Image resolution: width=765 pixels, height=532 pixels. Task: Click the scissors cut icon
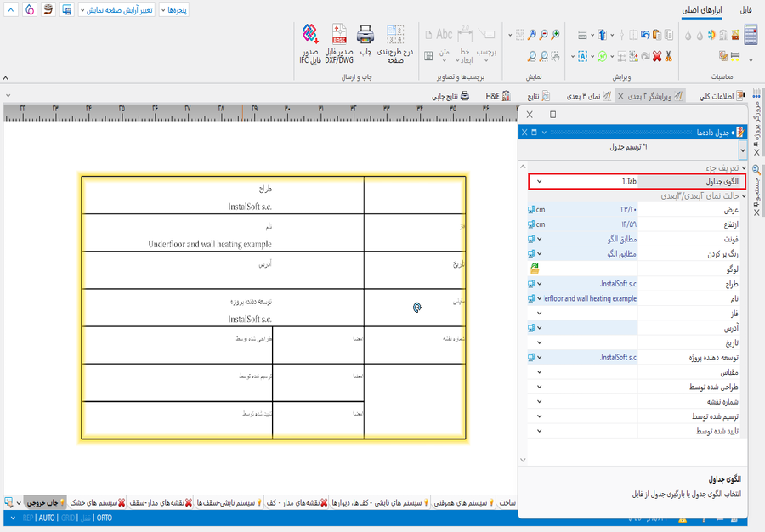tap(669, 56)
